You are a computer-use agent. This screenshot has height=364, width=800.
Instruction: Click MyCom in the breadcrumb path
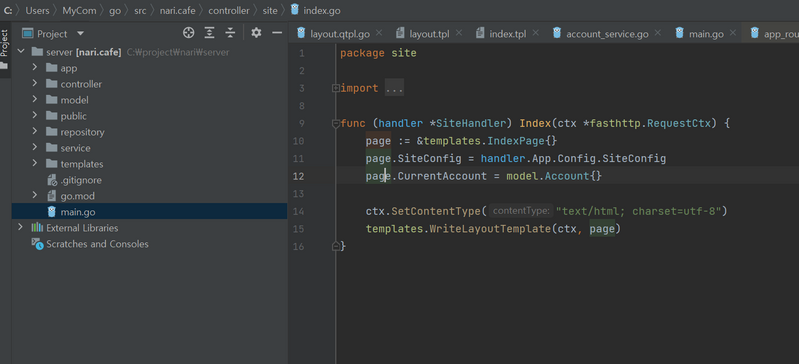pyautogui.click(x=79, y=10)
